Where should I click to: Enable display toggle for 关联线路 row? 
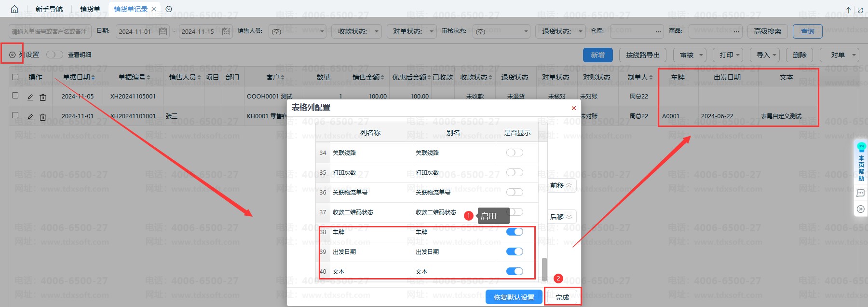click(x=515, y=153)
